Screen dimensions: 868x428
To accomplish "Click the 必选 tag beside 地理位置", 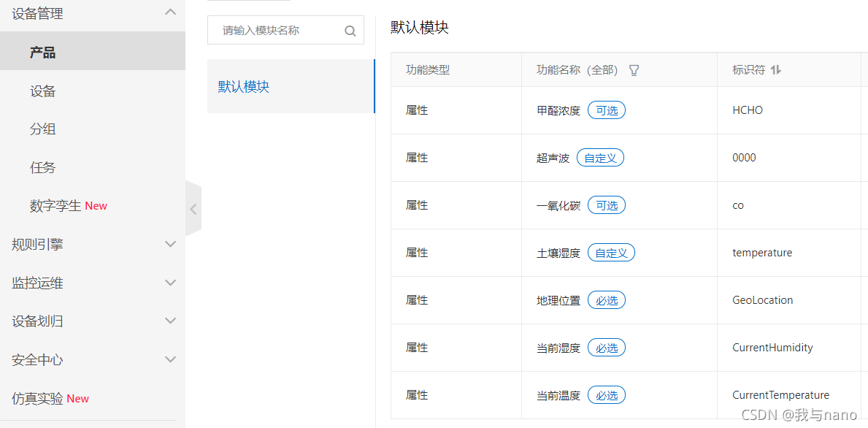I will 606,301.
